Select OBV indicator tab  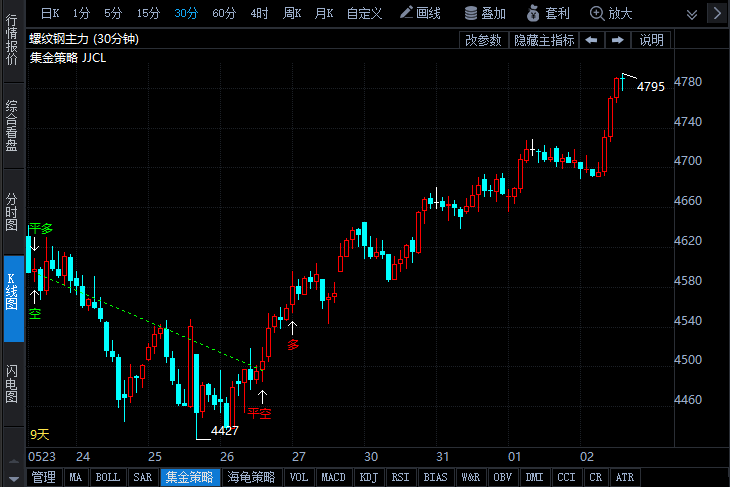tap(502, 477)
